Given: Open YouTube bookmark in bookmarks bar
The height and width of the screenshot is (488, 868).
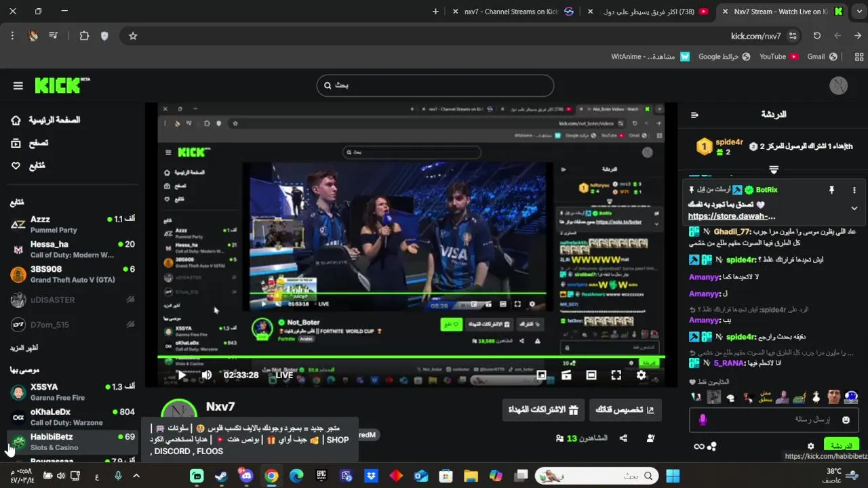Looking at the screenshot, I should [778, 57].
